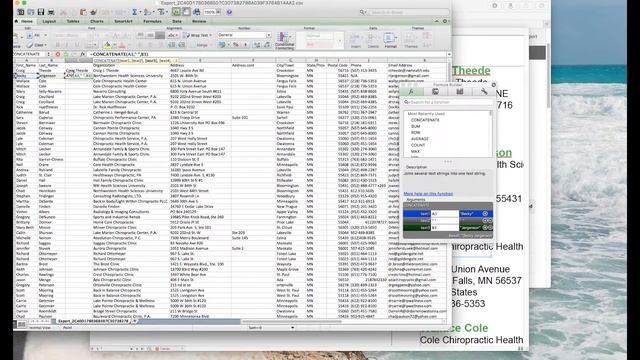
Task: Collapse the ribbon with the chevron
Action: tap(437, 21)
